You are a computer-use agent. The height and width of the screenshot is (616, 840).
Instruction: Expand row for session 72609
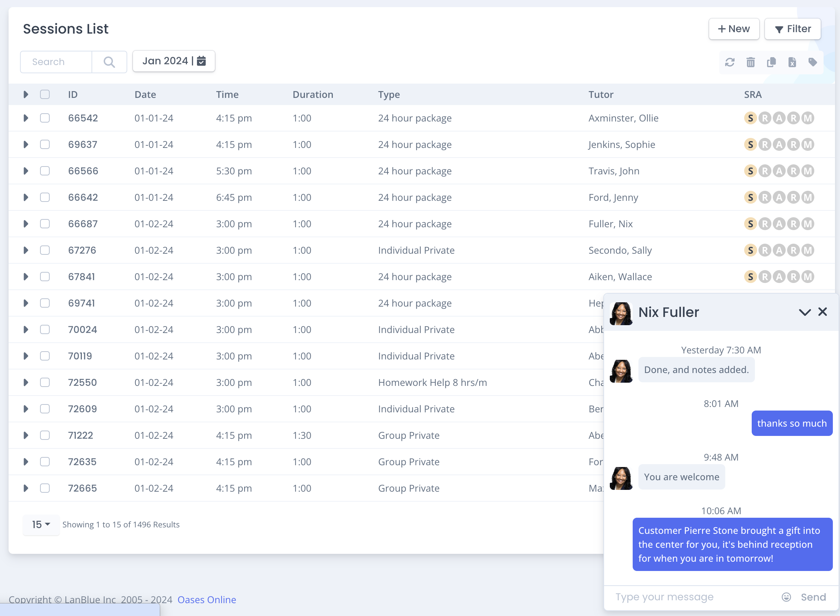[x=26, y=409]
